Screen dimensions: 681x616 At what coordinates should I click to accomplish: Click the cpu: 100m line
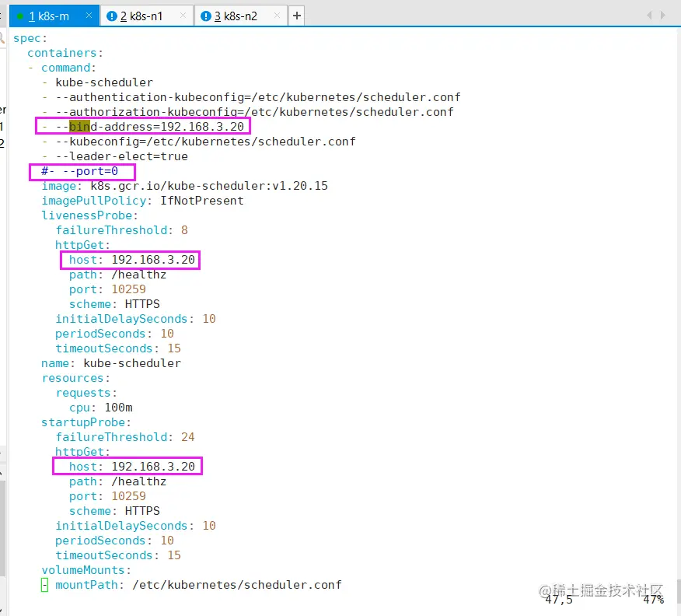101,408
